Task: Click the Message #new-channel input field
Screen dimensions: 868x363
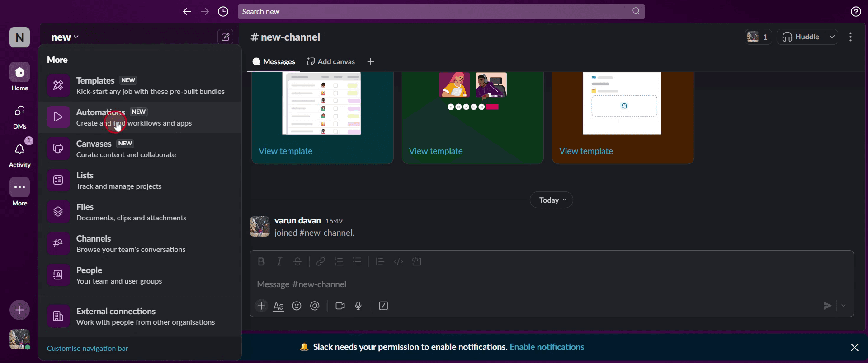Action: point(552,284)
